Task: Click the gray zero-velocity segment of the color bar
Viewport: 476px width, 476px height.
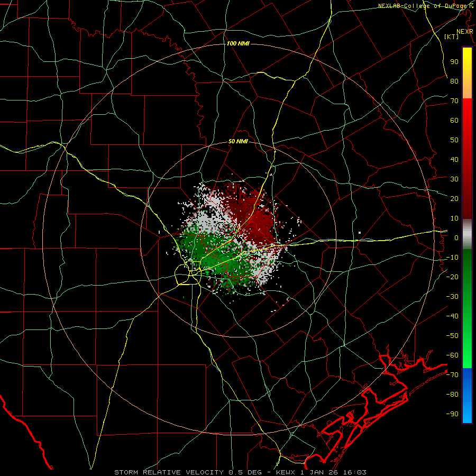Action: 467,234
